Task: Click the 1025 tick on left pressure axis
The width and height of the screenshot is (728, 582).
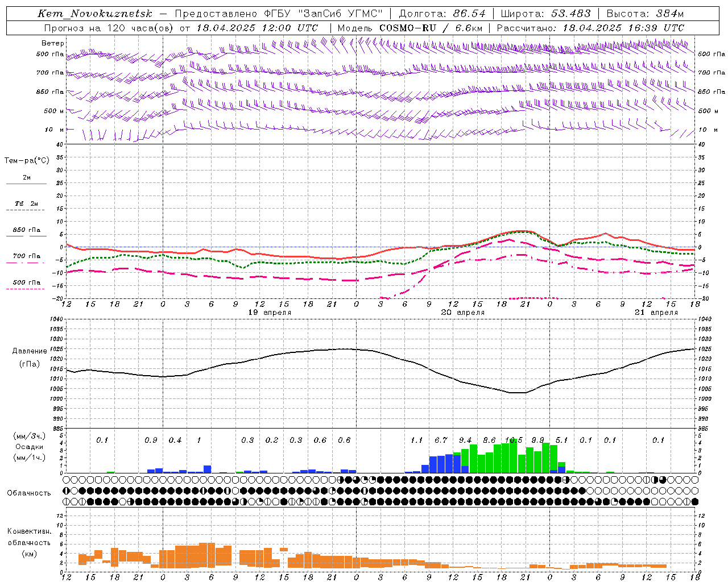Action: pyautogui.click(x=55, y=349)
